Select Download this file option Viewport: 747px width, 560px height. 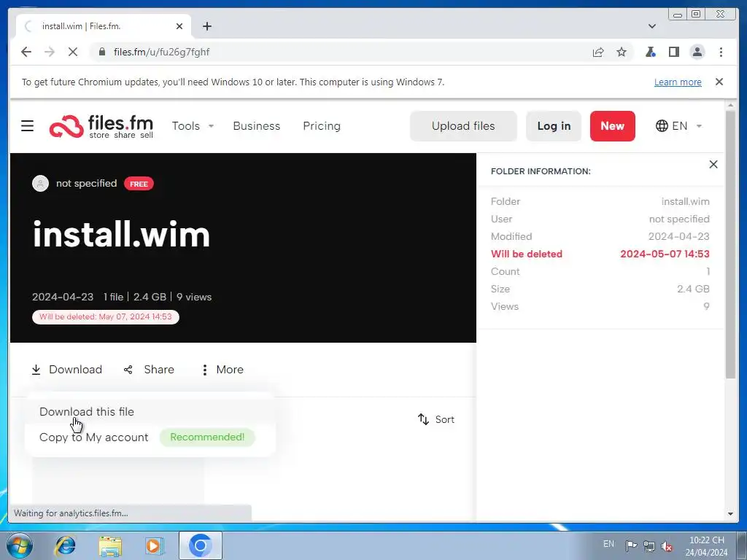coord(87,411)
